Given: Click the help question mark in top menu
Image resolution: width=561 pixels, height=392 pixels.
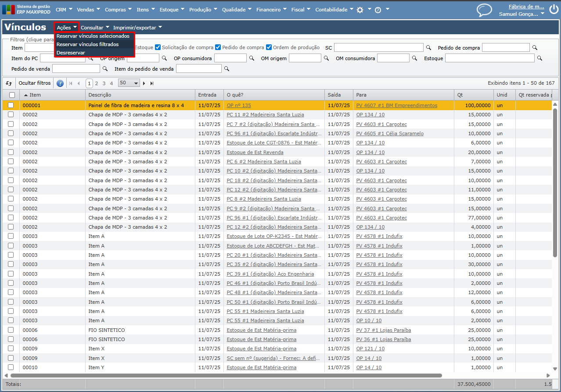Looking at the screenshot, I should [x=378, y=10].
